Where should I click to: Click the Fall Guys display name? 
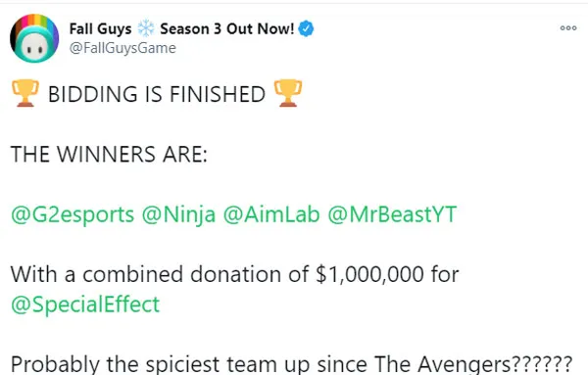101,28
